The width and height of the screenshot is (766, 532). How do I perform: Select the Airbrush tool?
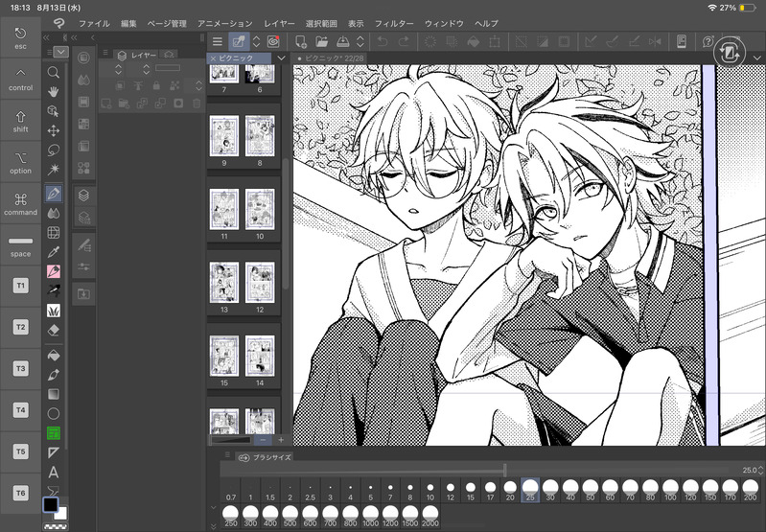(x=54, y=291)
